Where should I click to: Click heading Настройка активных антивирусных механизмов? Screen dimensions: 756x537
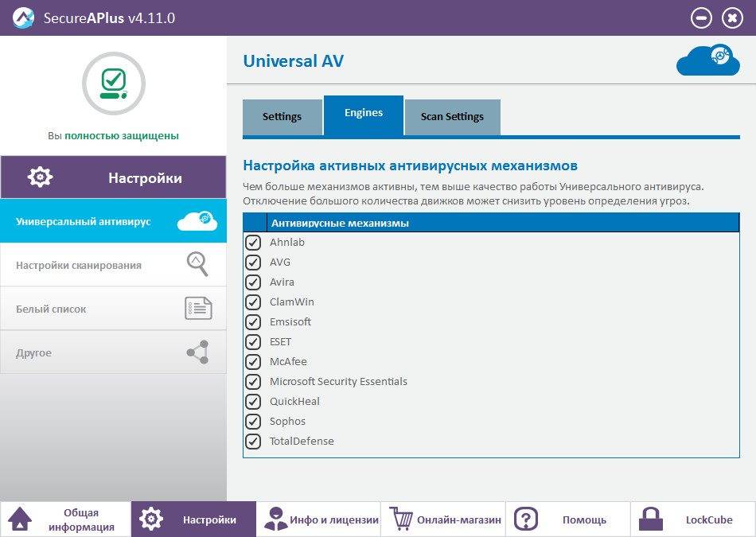point(411,165)
